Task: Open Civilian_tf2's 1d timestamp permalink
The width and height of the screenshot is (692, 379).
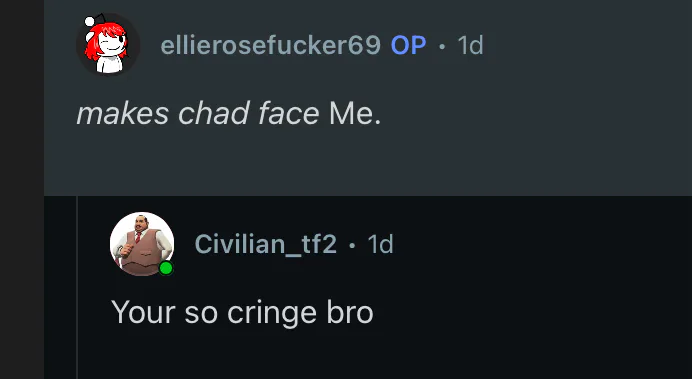Action: coord(380,244)
